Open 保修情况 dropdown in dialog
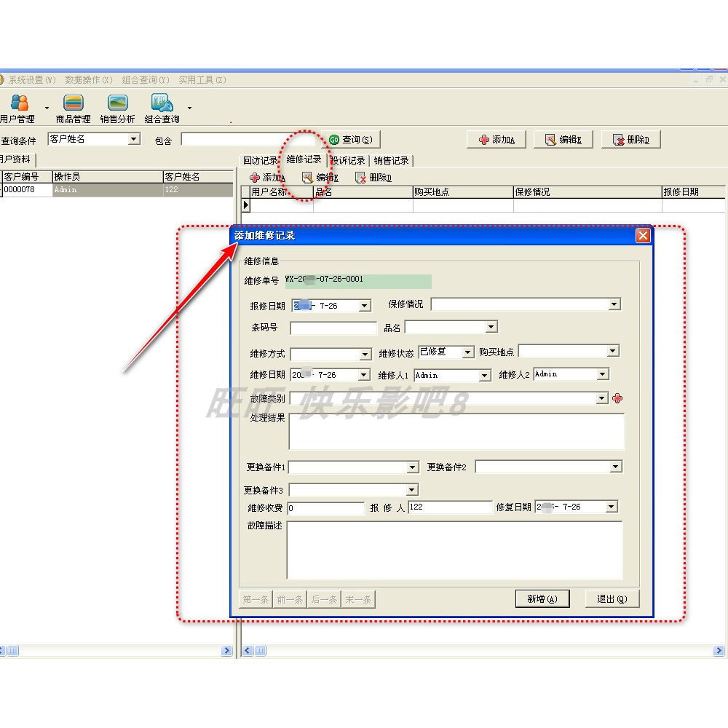Screen dimensions: 728x728 pyautogui.click(x=614, y=304)
